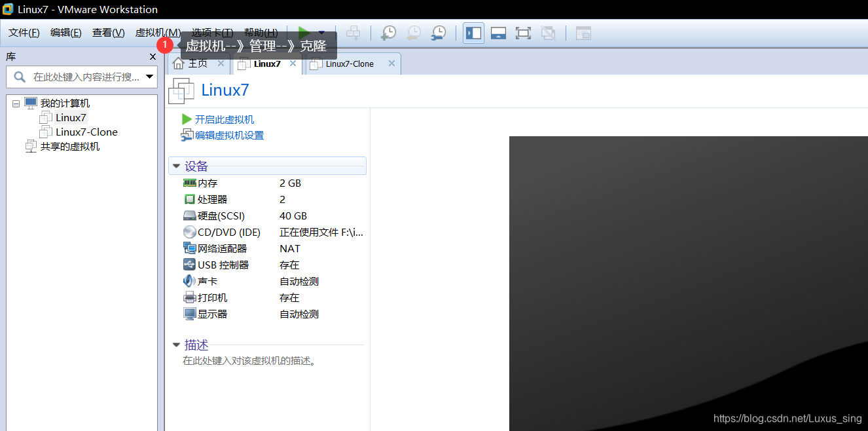868x431 pixels.
Task: Click the Send Ctrl+Alt+Del toolbar icon
Action: (353, 33)
